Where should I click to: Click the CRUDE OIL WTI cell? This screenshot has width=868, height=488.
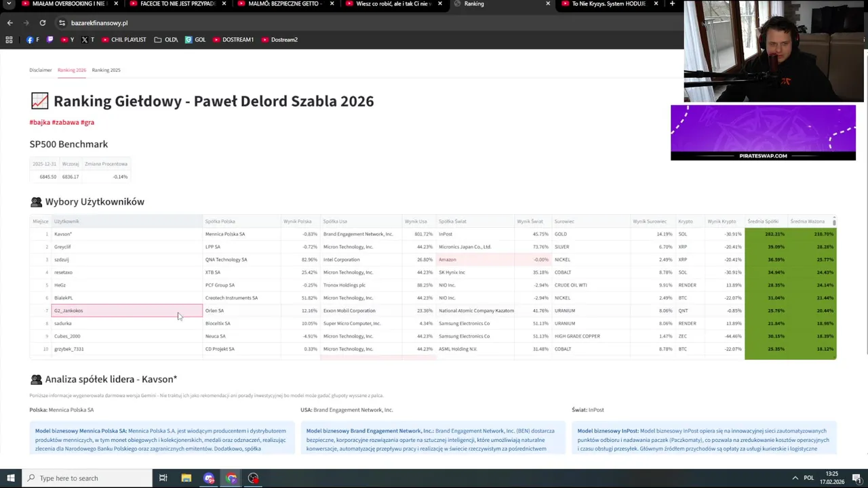[x=591, y=285]
